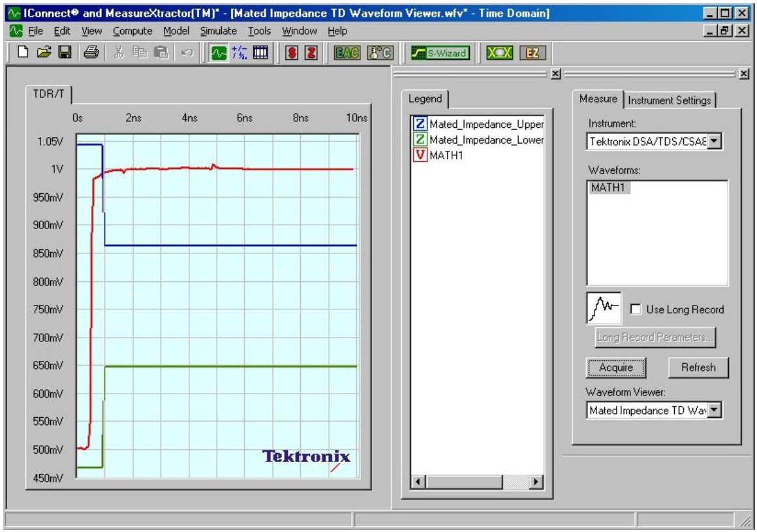Open the Model menu

coord(176,31)
